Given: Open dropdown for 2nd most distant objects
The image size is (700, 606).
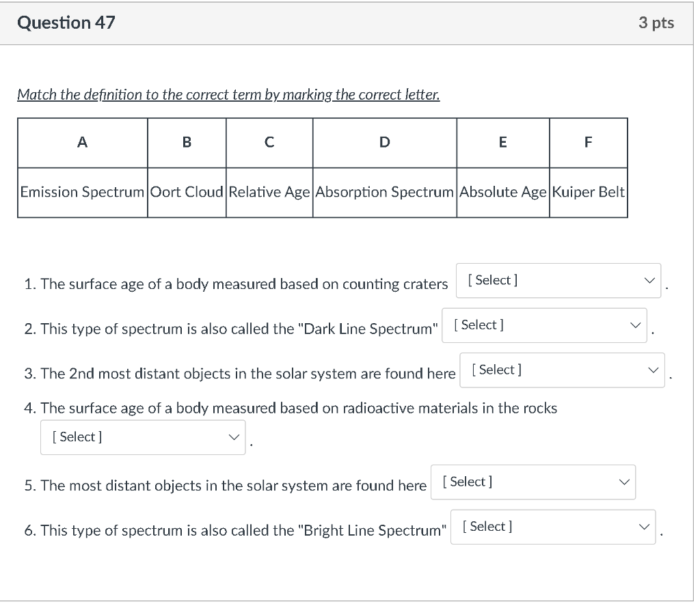Looking at the screenshot, I should (x=562, y=370).
